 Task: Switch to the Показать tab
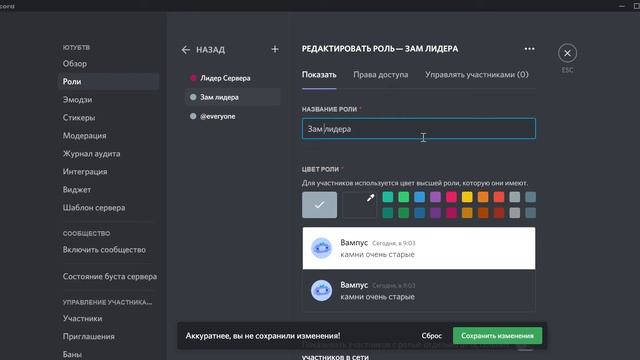319,75
